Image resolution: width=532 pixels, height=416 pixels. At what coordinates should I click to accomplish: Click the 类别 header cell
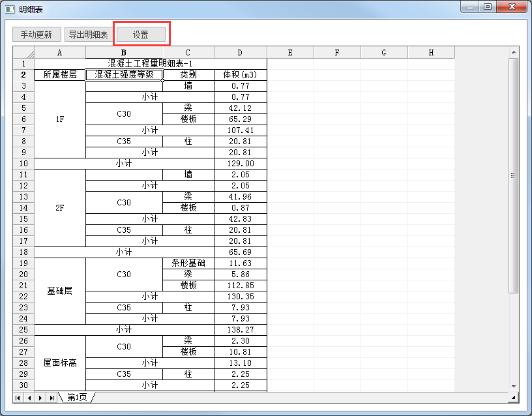tap(188, 75)
